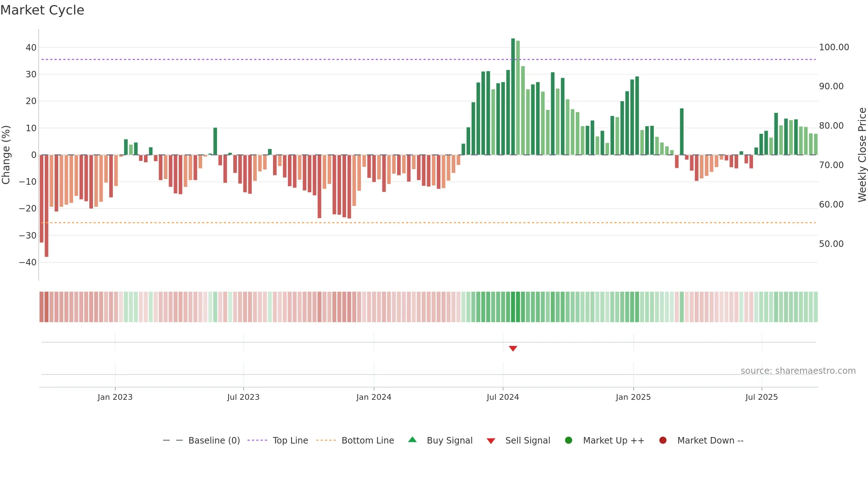The height and width of the screenshot is (488, 868).
Task: Click the Sell Signal red triangle legend icon
Action: click(x=491, y=441)
